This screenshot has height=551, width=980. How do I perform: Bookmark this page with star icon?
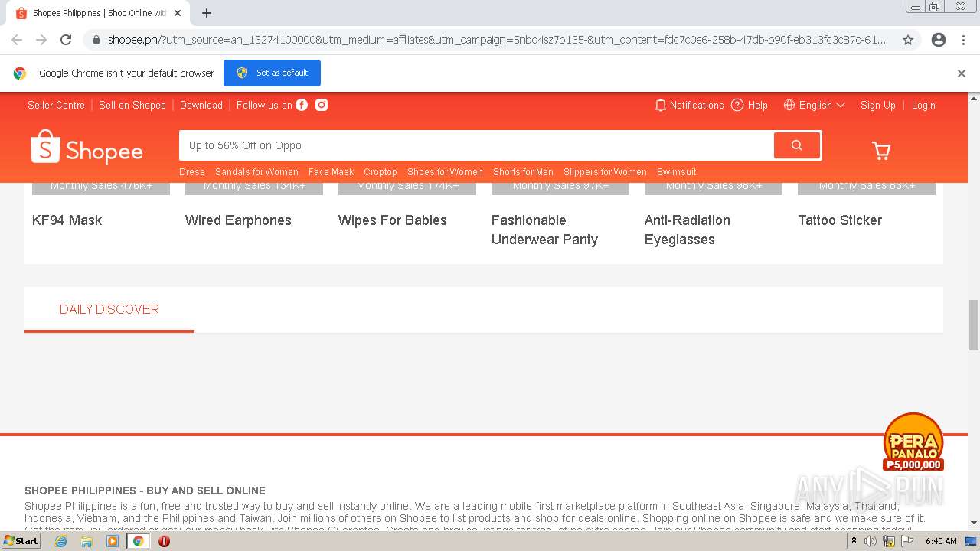[908, 40]
